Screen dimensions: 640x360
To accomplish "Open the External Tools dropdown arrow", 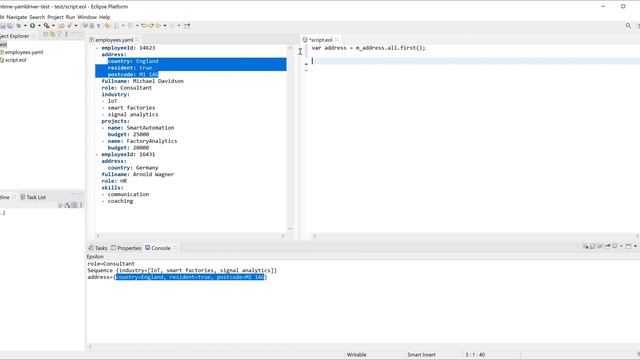I will [x=53, y=26].
